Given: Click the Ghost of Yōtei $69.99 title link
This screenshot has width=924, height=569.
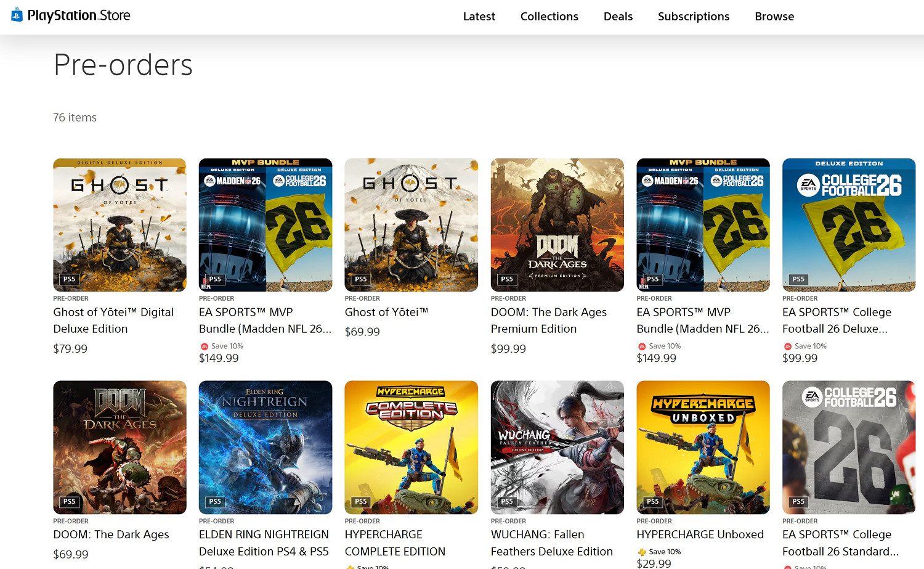Looking at the screenshot, I should (386, 313).
